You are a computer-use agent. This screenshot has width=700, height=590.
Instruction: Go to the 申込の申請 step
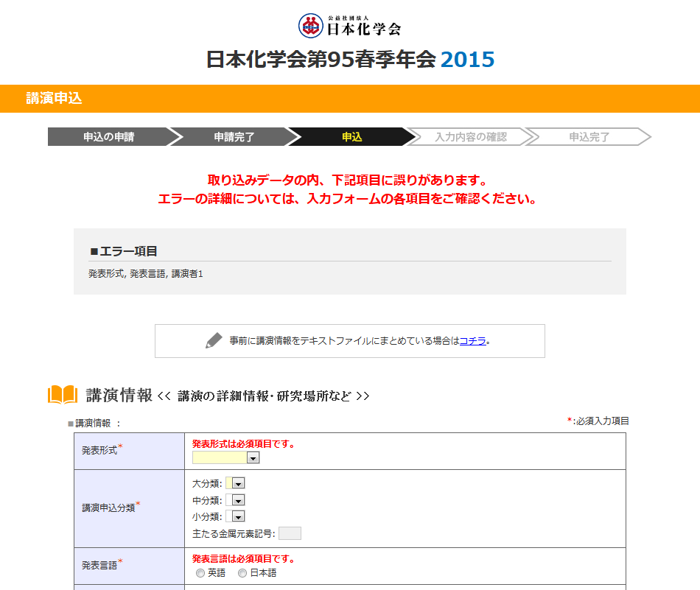pyautogui.click(x=108, y=137)
